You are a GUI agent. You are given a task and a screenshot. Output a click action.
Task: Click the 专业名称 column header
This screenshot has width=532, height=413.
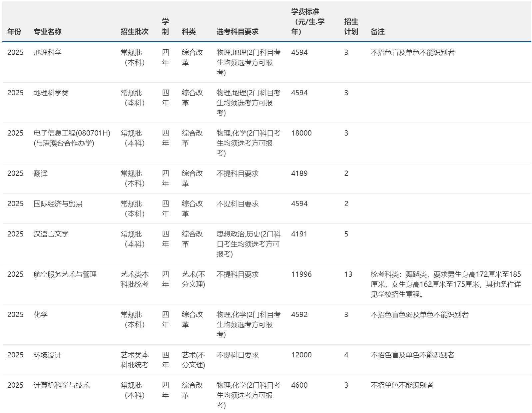tap(48, 32)
